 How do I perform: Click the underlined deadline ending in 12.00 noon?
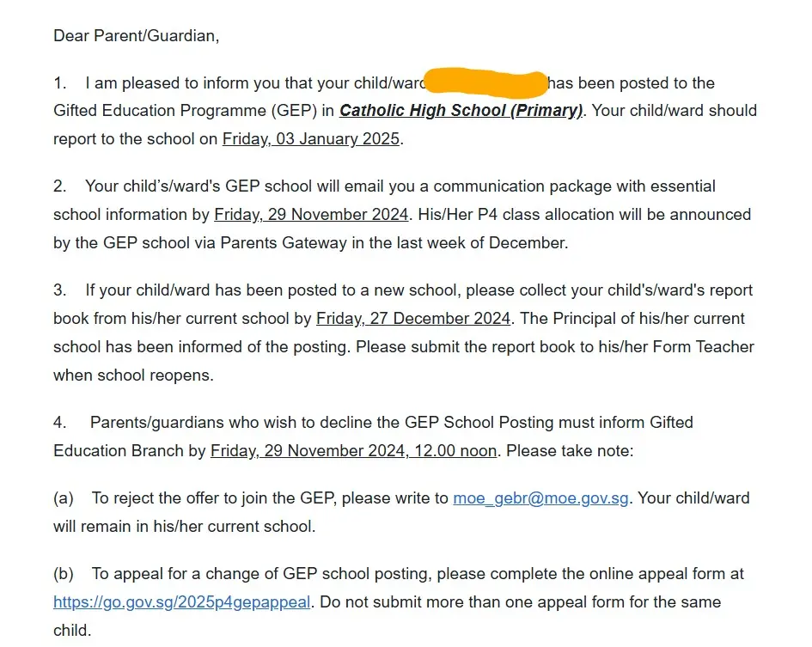[x=353, y=451]
